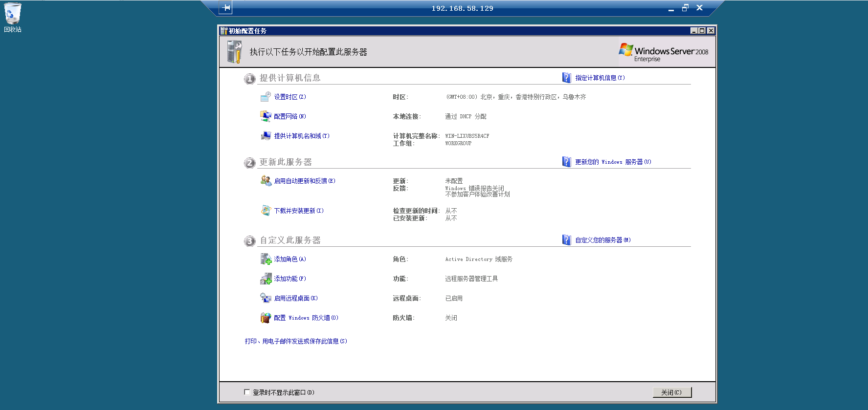Click the time zone setup icon
This screenshot has height=410, width=868.
click(266, 97)
